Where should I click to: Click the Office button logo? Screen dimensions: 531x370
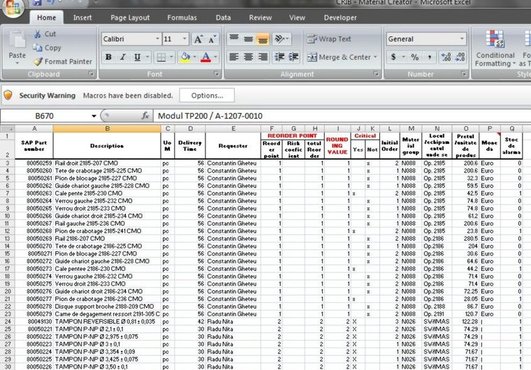[x=13, y=7]
